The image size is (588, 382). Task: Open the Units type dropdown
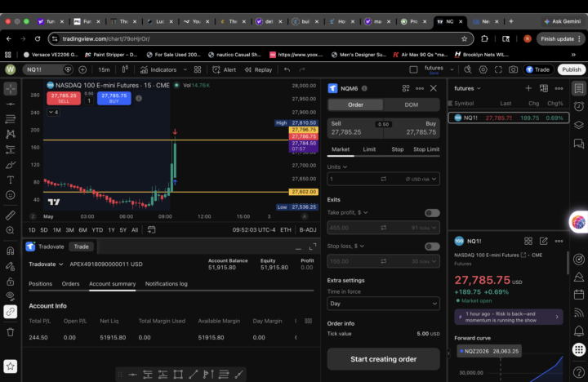tap(337, 167)
